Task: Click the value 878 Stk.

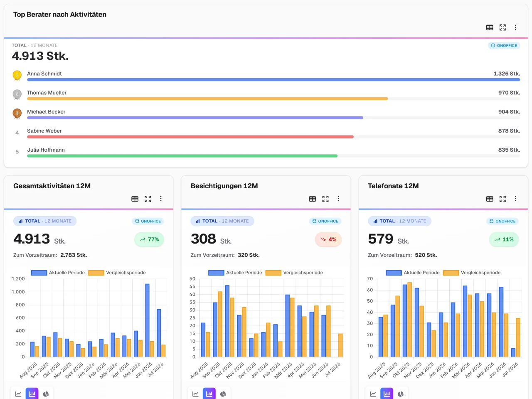Action: pos(509,131)
